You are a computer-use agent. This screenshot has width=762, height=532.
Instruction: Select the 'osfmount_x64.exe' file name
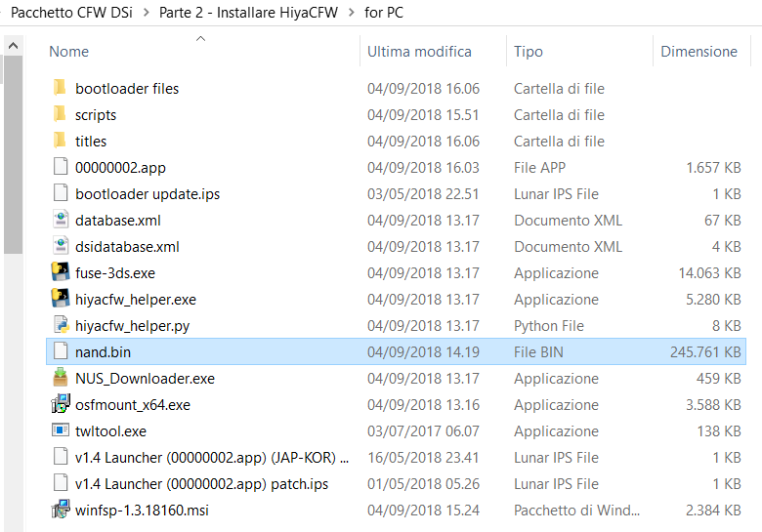(133, 404)
